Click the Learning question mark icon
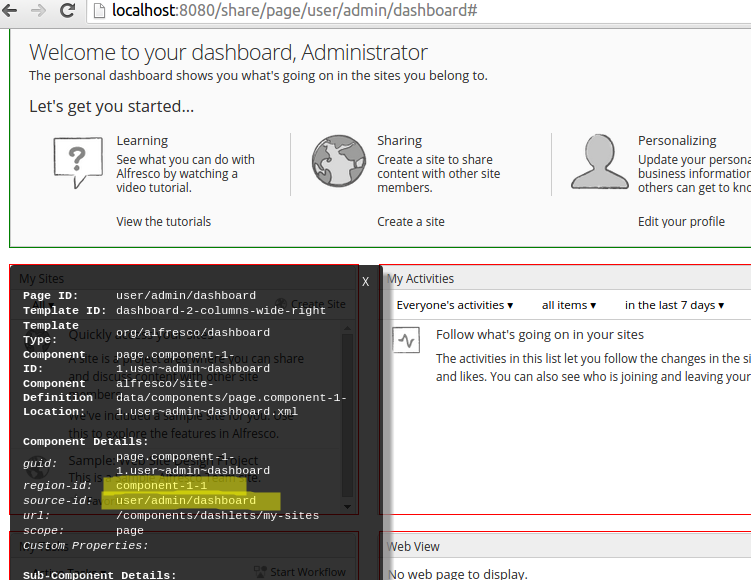This screenshot has height=580, width=751. point(78,162)
